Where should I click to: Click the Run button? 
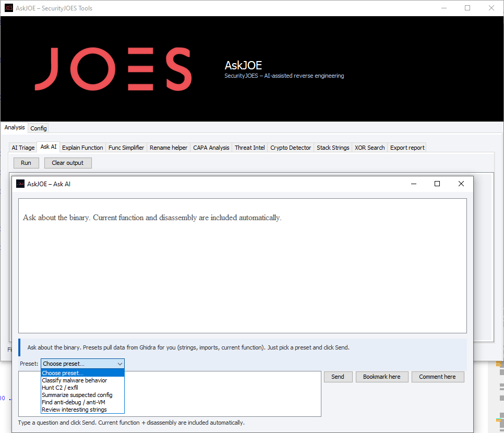tap(26, 163)
